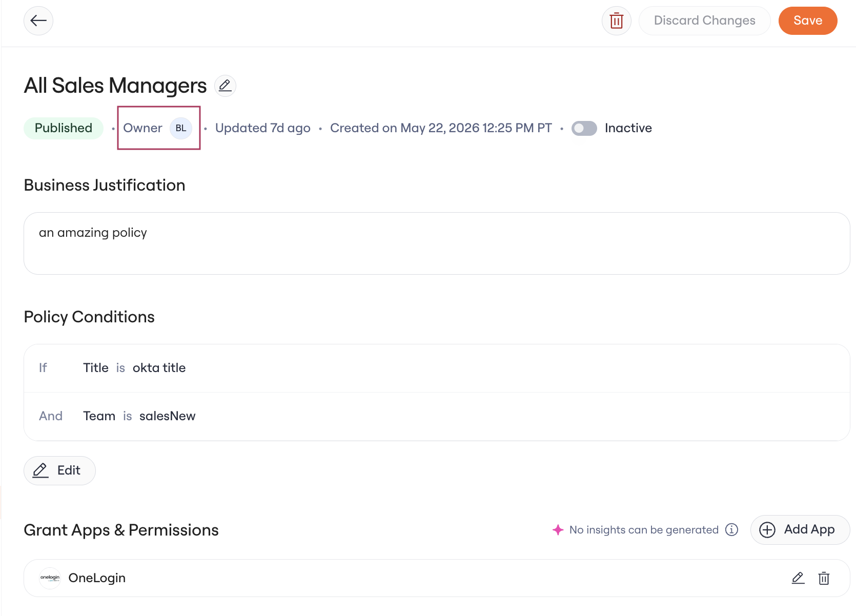
Task: Edit the policy conditions
Action: tap(59, 470)
